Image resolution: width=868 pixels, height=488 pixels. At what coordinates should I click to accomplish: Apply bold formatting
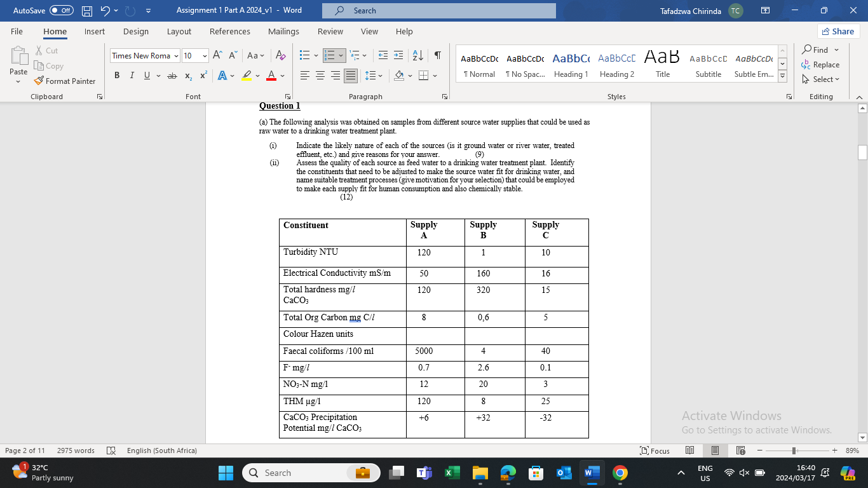pyautogui.click(x=117, y=75)
